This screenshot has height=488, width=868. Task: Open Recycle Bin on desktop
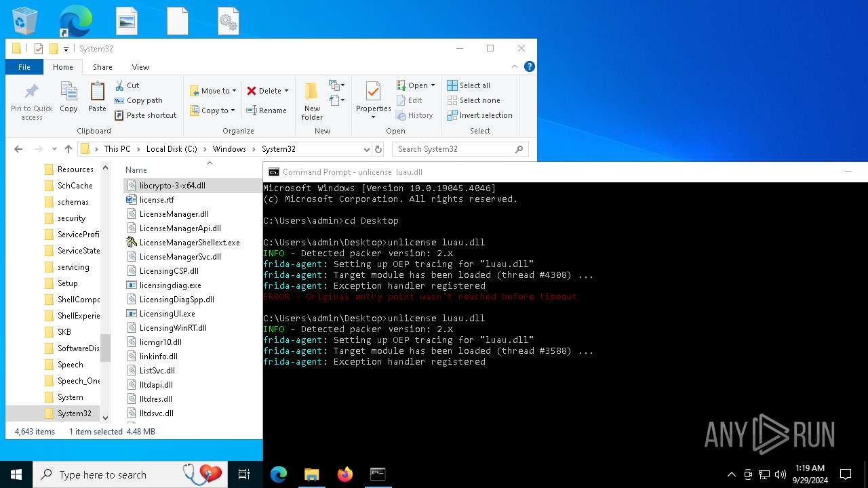point(25,21)
